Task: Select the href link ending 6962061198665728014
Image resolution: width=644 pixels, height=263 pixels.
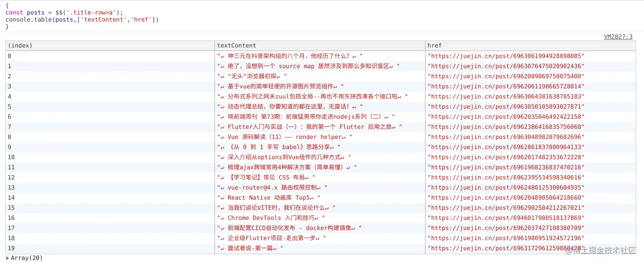Action: click(x=506, y=86)
